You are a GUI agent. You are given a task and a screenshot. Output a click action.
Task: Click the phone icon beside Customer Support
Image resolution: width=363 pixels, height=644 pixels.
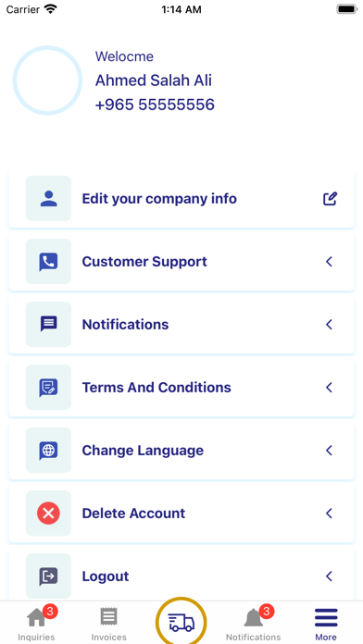click(x=48, y=262)
